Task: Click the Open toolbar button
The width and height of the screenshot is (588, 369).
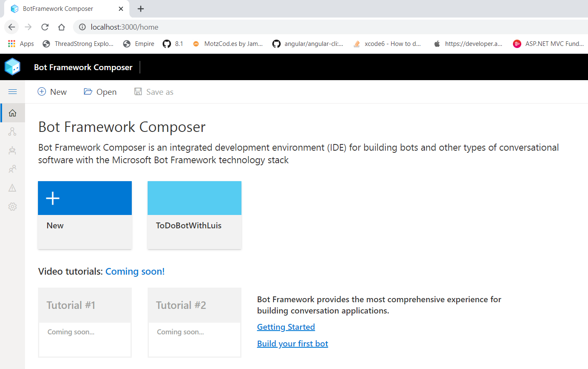Action: (100, 92)
